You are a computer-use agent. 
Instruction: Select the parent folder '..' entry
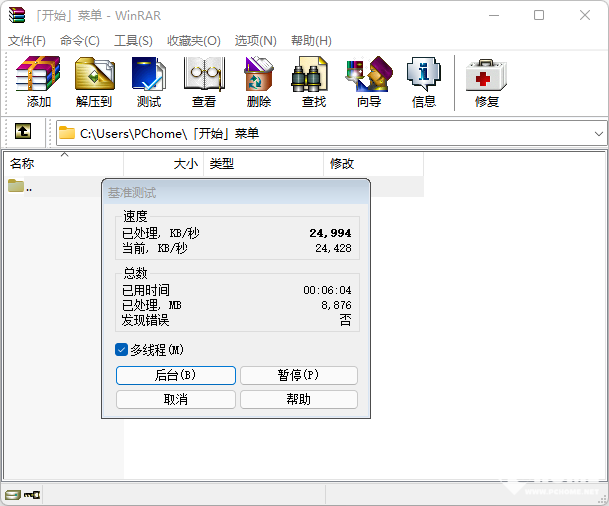click(x=20, y=186)
